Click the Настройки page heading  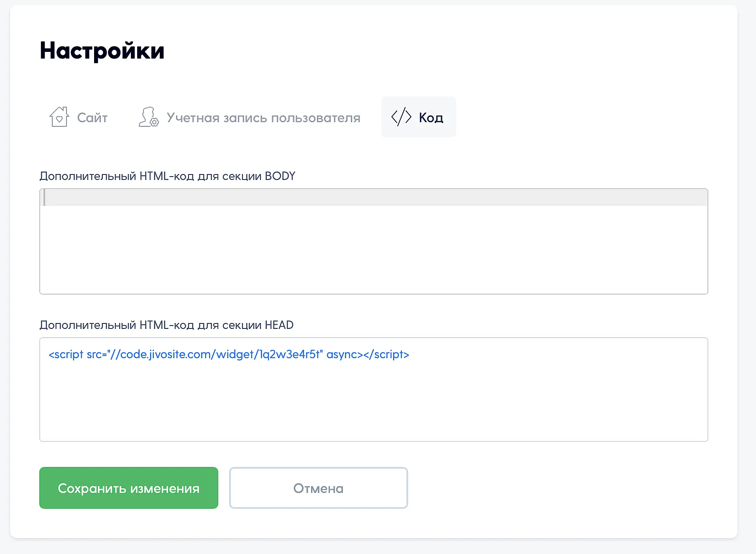[x=102, y=51]
